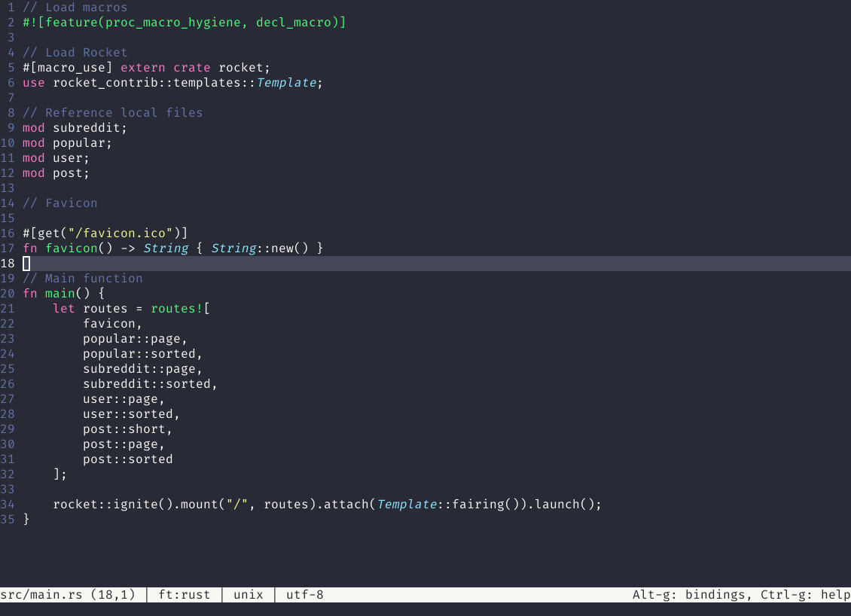The height and width of the screenshot is (616, 851).
Task: Click the "popular::sorted," route entry
Action: pyautogui.click(x=143, y=354)
